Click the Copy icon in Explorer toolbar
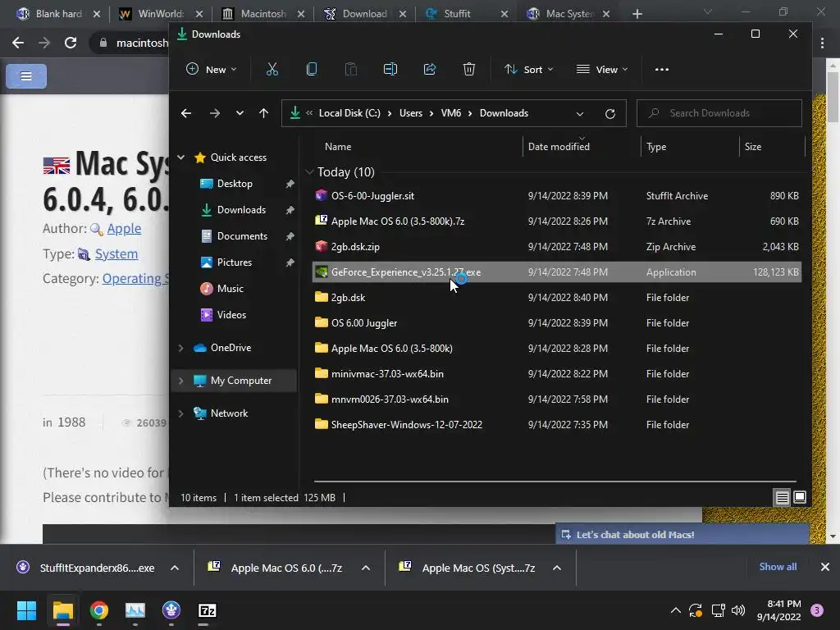840x630 pixels. coord(311,69)
